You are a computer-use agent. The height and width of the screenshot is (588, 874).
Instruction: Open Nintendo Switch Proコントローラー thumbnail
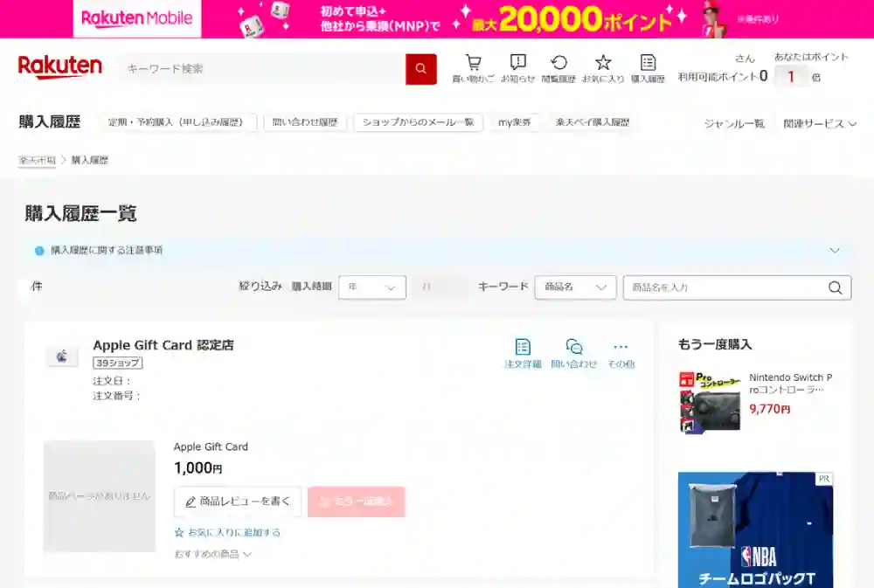click(710, 402)
